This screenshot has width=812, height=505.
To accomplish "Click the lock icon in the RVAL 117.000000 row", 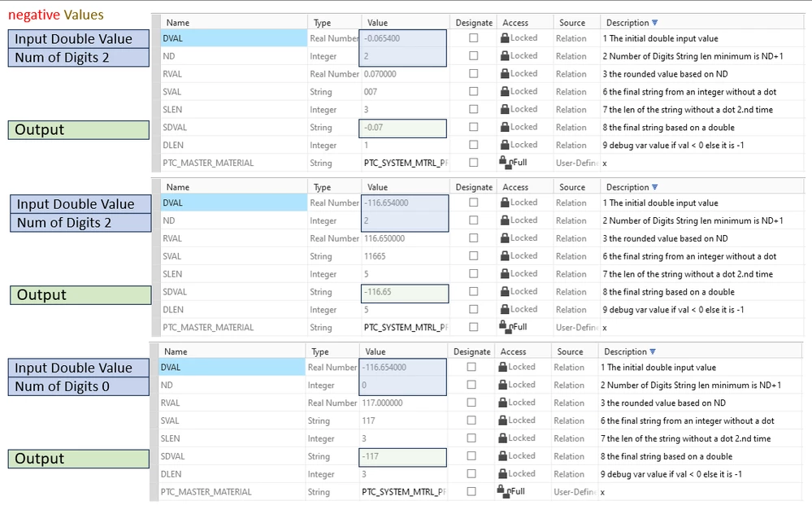I will [x=502, y=403].
